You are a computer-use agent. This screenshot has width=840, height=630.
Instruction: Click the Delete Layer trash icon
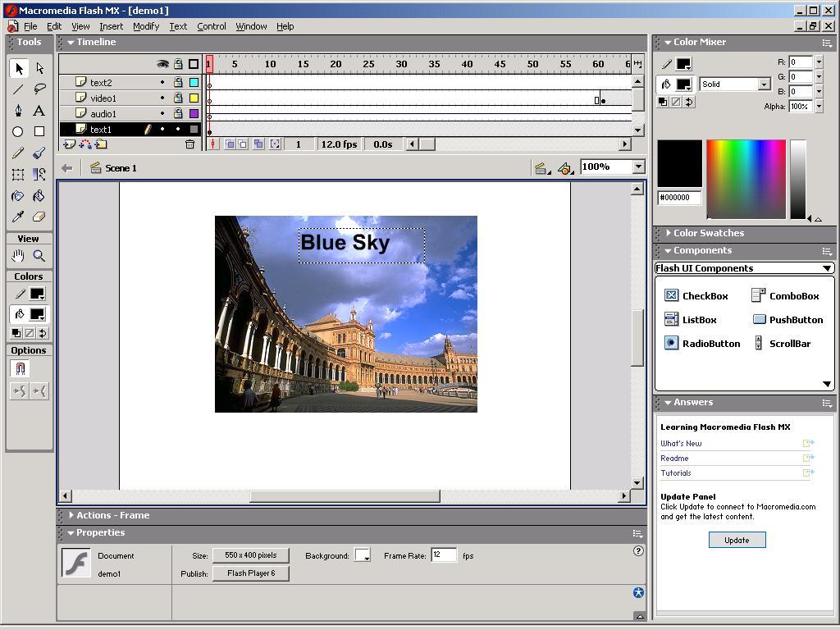coord(189,144)
